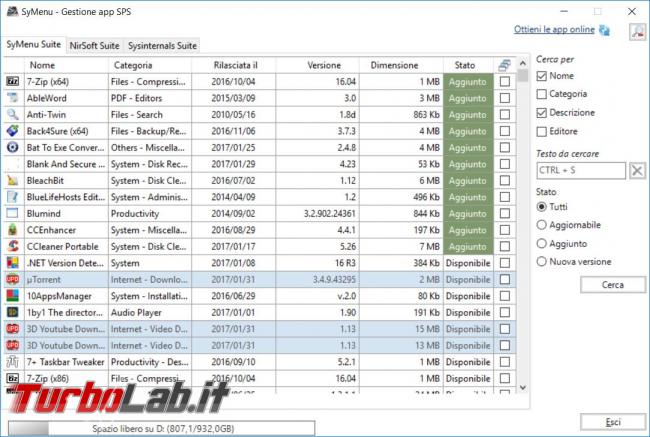Switch to the SyMenu Suite tab

(34, 45)
